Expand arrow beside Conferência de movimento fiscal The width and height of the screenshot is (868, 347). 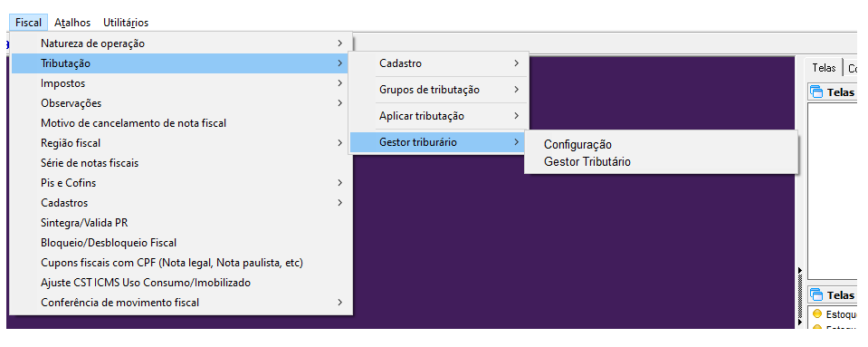click(339, 303)
